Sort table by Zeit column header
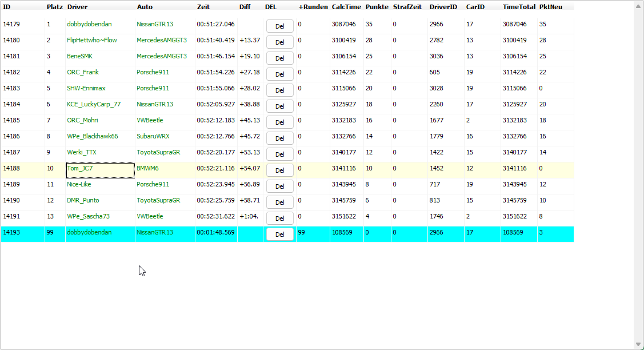Screen dimensions: 644x350 tap(203, 7)
